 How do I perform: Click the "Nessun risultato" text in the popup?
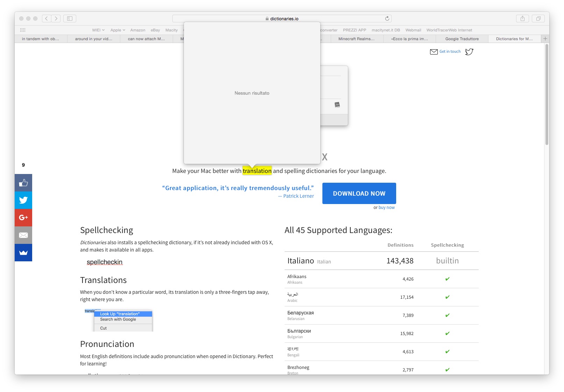(x=252, y=93)
